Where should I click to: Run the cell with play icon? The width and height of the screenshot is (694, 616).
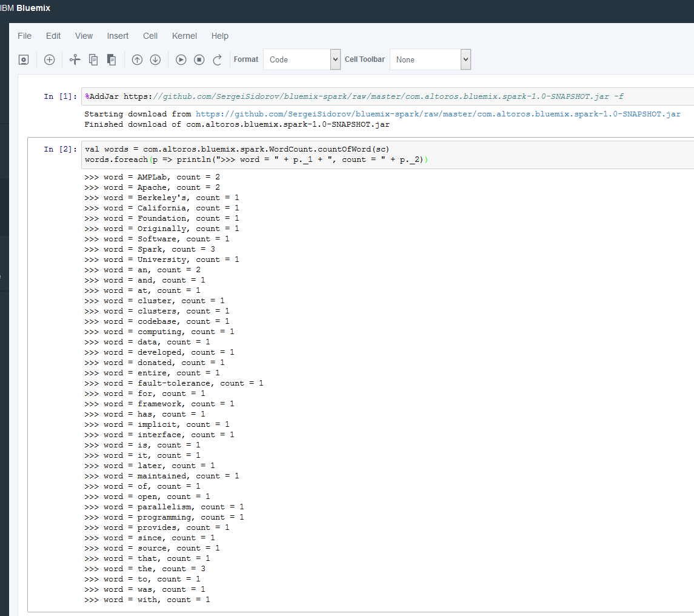(181, 60)
